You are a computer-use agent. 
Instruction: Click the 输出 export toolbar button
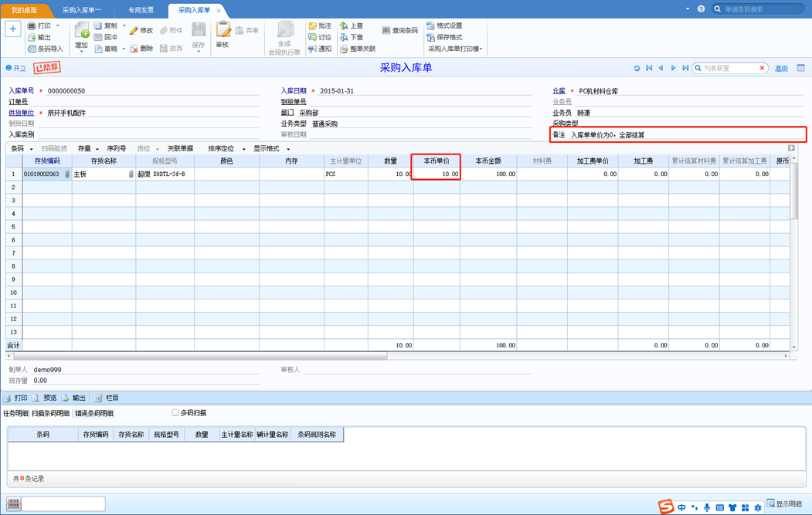pyautogui.click(x=39, y=37)
